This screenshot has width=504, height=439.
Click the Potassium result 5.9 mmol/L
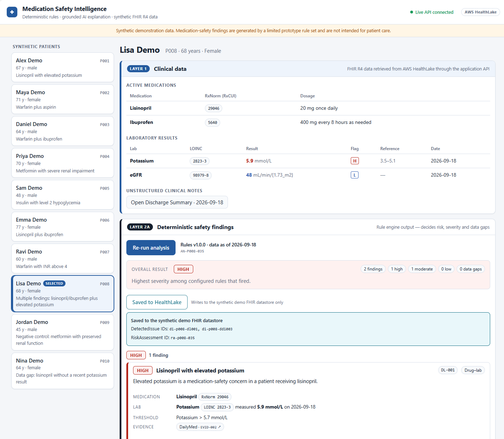click(259, 161)
